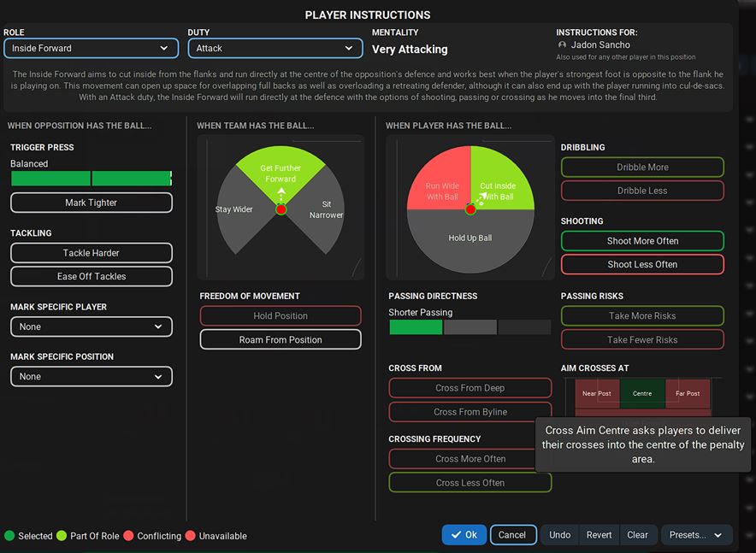The width and height of the screenshot is (756, 553).
Task: Aim crosses at Far Post
Action: 688,393
